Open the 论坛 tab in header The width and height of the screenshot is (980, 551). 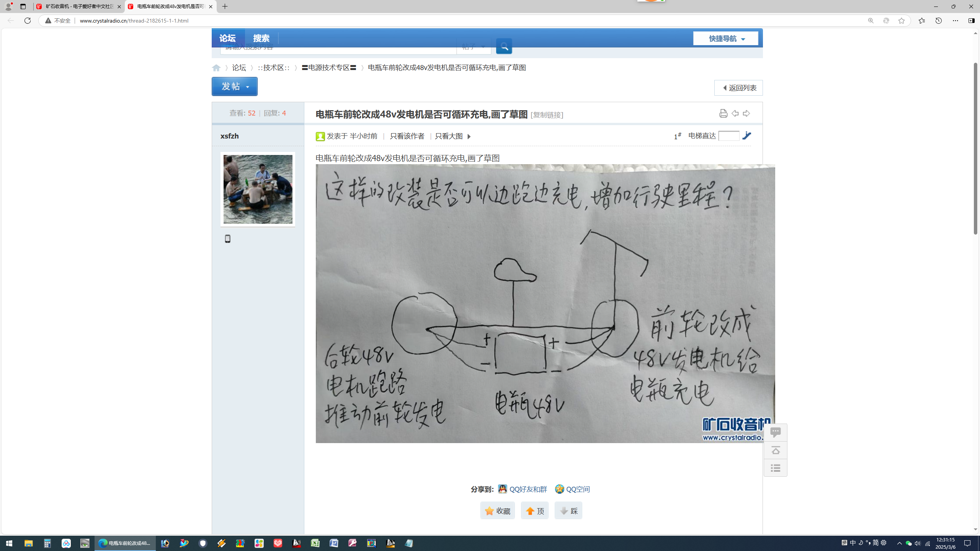click(228, 38)
